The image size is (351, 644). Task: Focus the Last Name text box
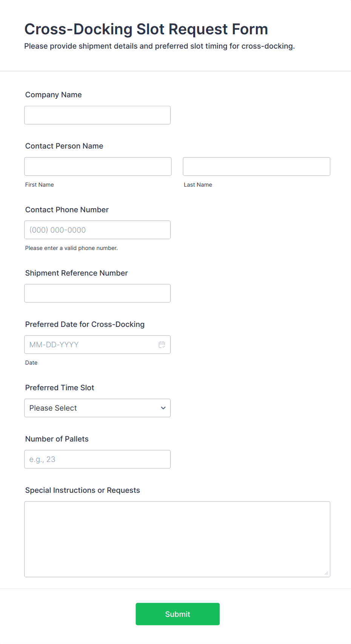[256, 166]
